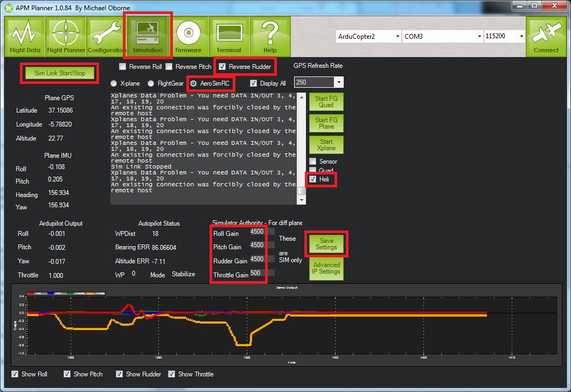
Task: Click the Start FG Quad button
Action: (x=326, y=102)
